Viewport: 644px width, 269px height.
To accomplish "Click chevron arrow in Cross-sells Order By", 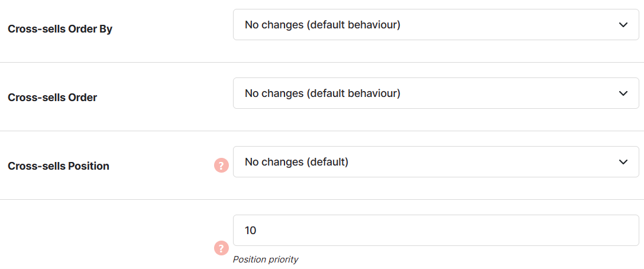I will pyautogui.click(x=623, y=25).
